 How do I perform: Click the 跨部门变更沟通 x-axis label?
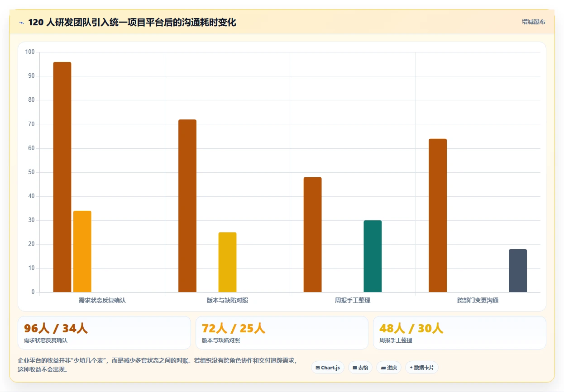click(x=478, y=300)
